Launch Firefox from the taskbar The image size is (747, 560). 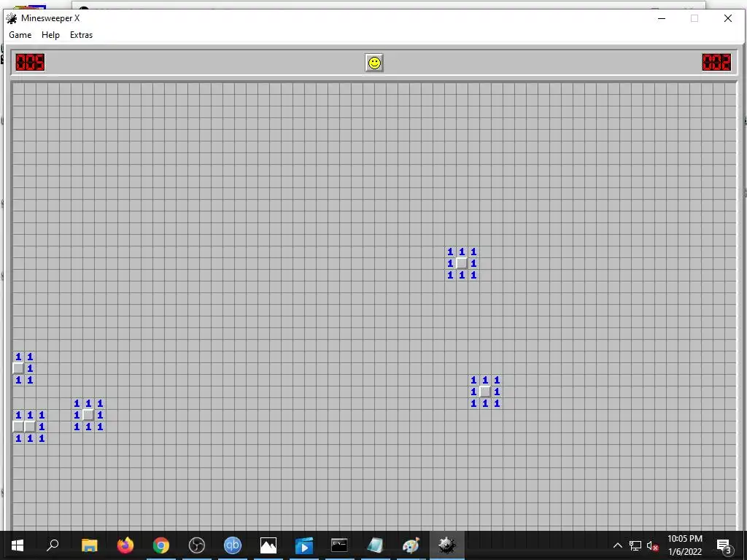(125, 545)
